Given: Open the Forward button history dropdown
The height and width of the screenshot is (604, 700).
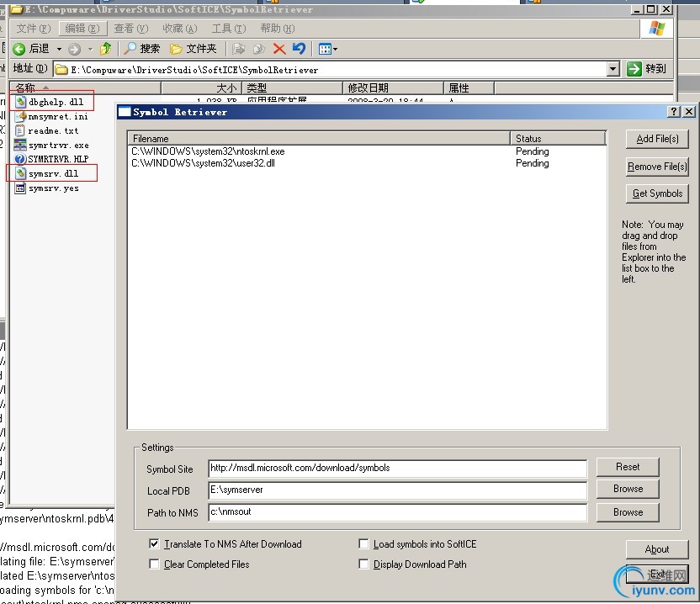Looking at the screenshot, I should [x=90, y=49].
